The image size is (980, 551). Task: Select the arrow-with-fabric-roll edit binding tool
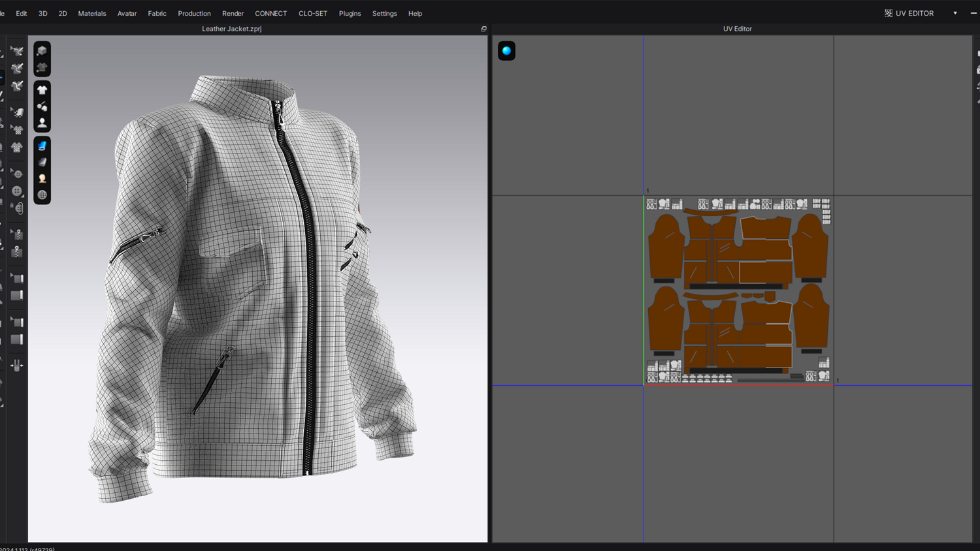17,278
